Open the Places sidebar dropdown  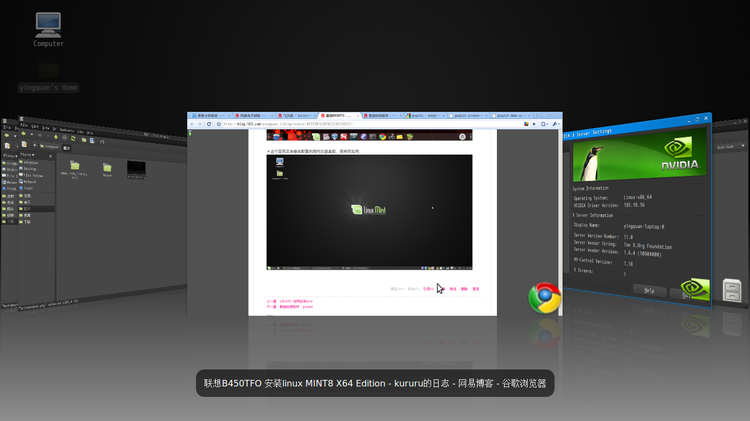[27, 155]
